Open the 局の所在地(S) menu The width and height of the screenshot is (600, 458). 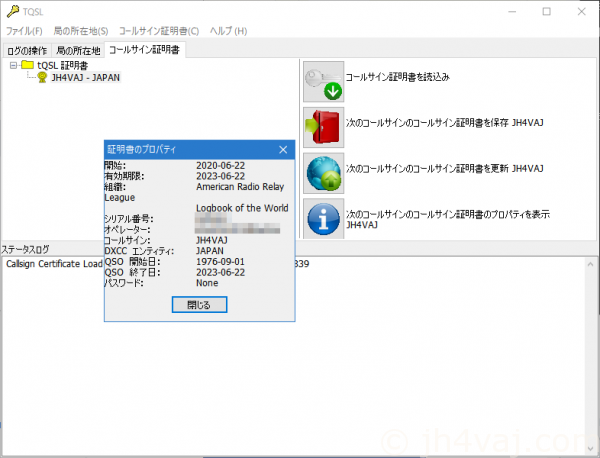tap(79, 31)
